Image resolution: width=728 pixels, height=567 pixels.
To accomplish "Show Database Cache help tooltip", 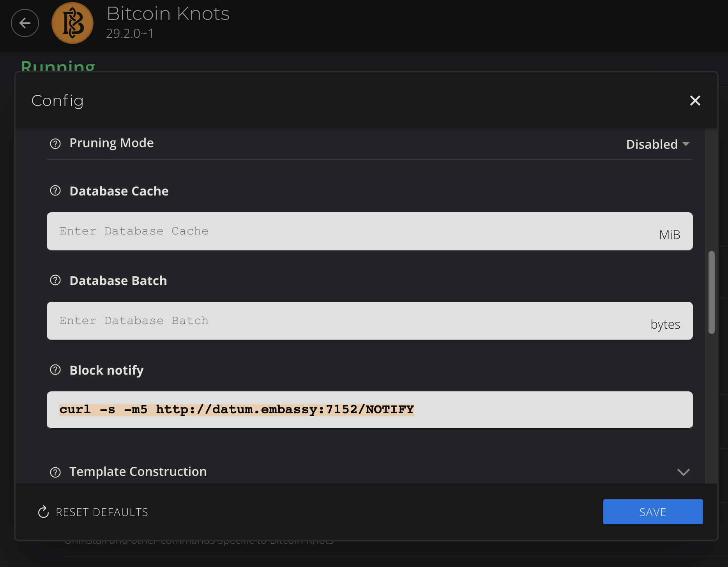I will click(x=55, y=191).
